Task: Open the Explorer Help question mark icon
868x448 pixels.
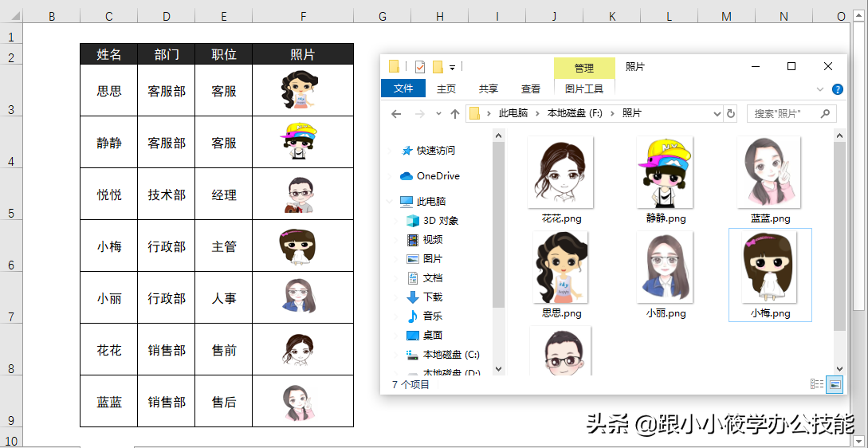Action: point(838,89)
